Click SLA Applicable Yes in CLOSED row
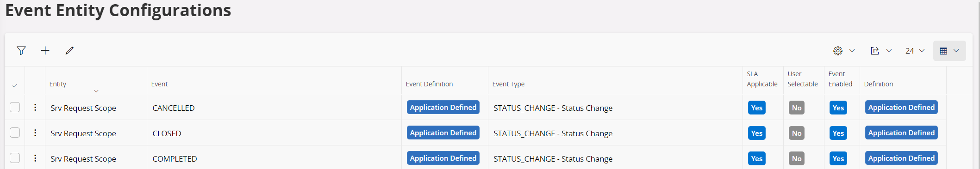The height and width of the screenshot is (169, 980). pyautogui.click(x=757, y=133)
